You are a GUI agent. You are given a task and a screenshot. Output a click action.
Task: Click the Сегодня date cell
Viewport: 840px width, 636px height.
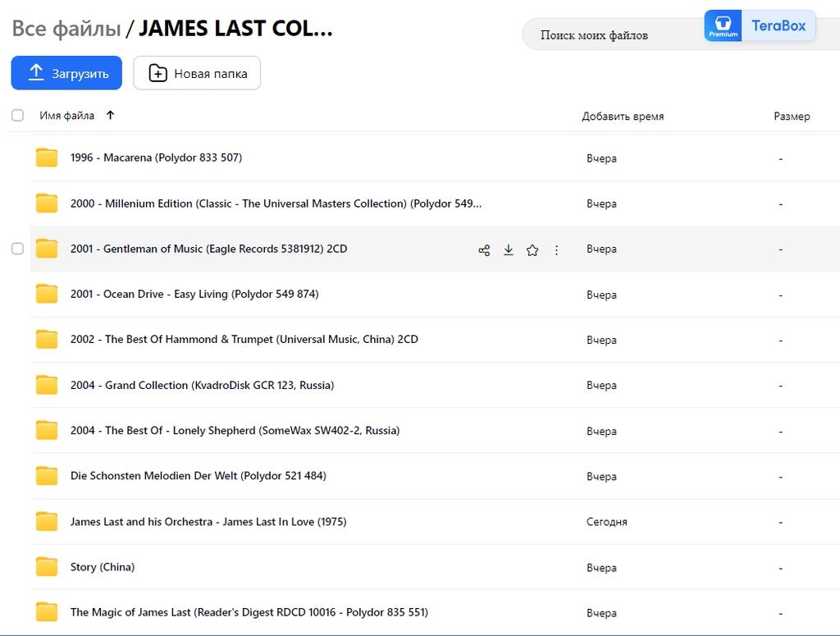[606, 522]
